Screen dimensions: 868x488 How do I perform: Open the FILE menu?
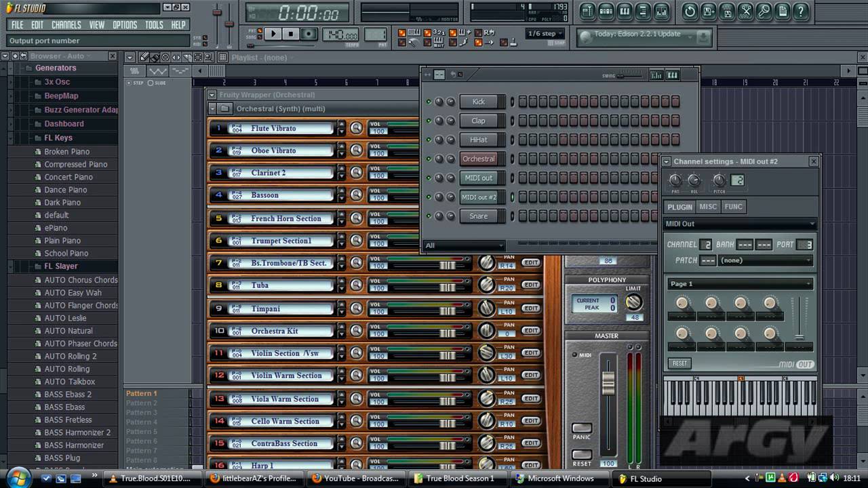[x=18, y=25]
